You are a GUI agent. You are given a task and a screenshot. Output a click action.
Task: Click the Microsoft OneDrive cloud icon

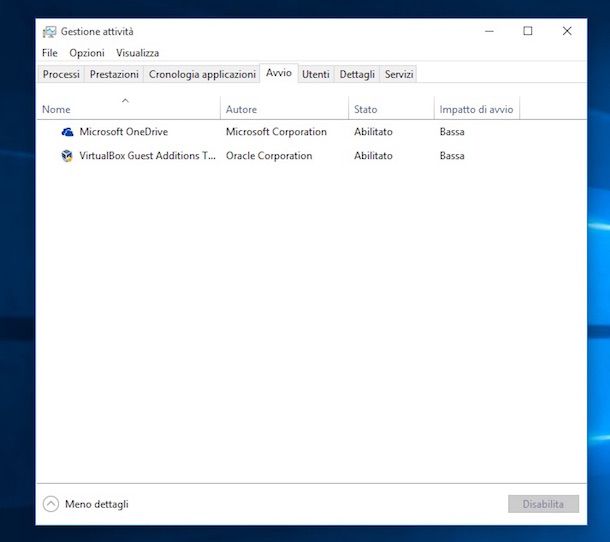67,132
